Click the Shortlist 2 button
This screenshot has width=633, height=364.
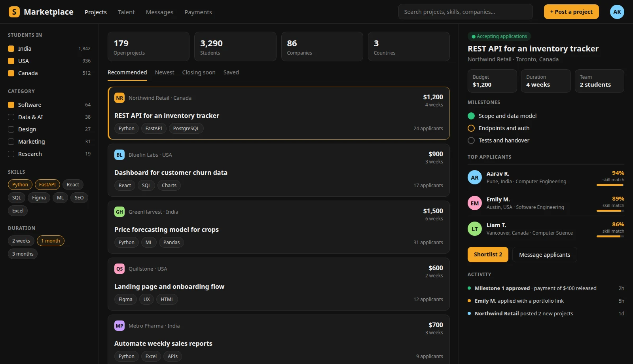pos(488,254)
